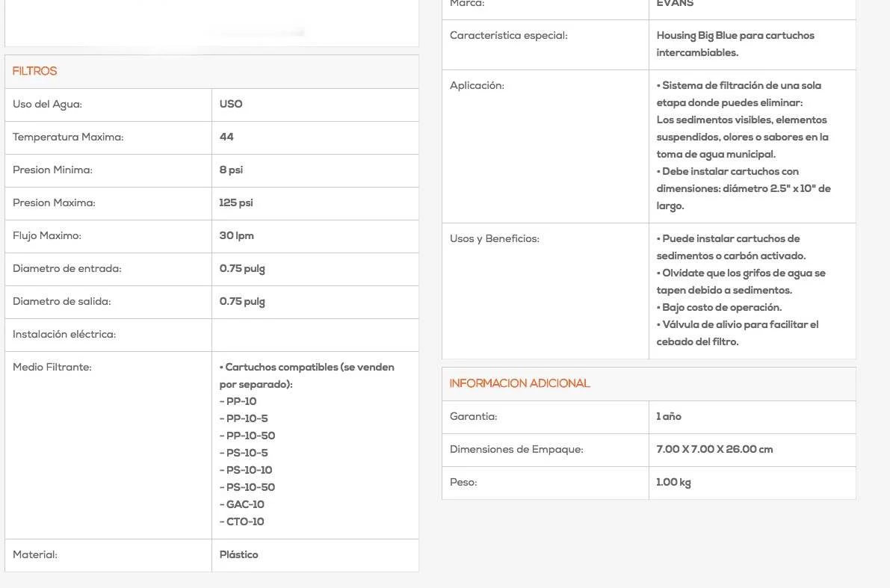Click the '125 psi' value

[x=236, y=202]
